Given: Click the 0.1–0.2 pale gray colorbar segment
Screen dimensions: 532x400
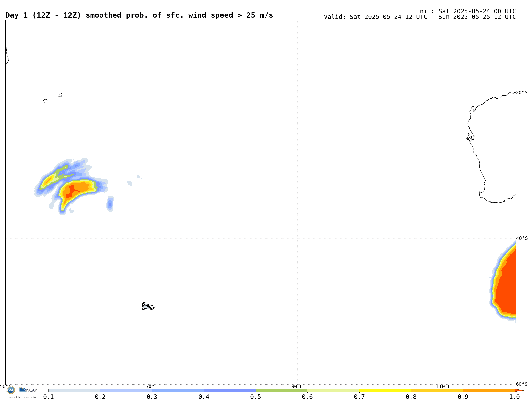Looking at the screenshot, I should tap(74, 390).
